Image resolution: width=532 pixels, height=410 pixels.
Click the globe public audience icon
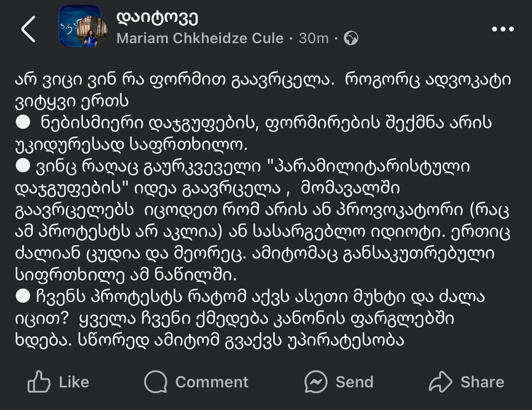click(352, 38)
